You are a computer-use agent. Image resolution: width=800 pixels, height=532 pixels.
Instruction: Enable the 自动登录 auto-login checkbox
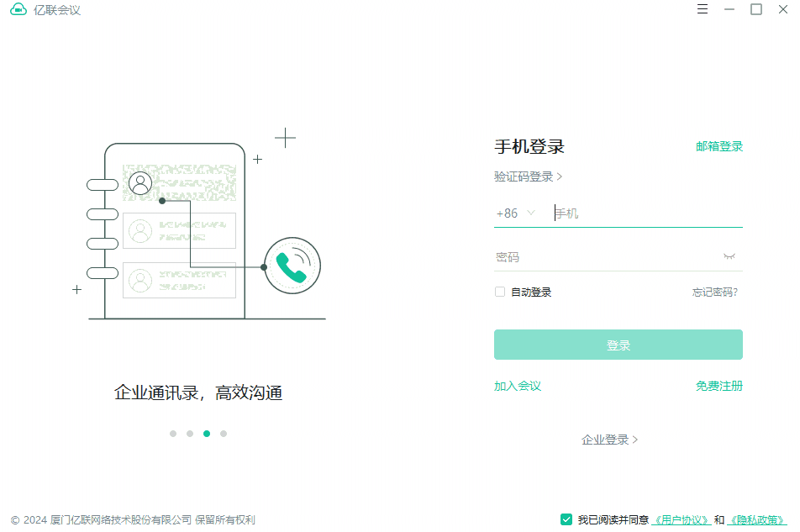click(499, 291)
